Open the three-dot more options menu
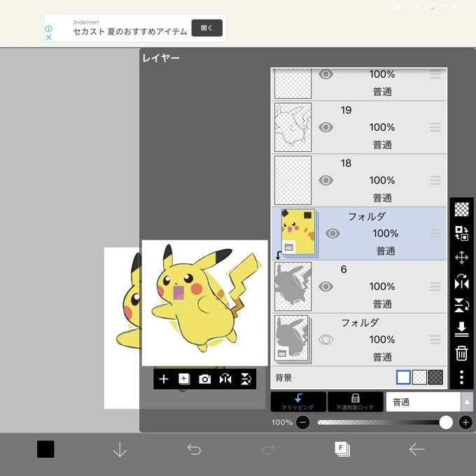 (461, 377)
